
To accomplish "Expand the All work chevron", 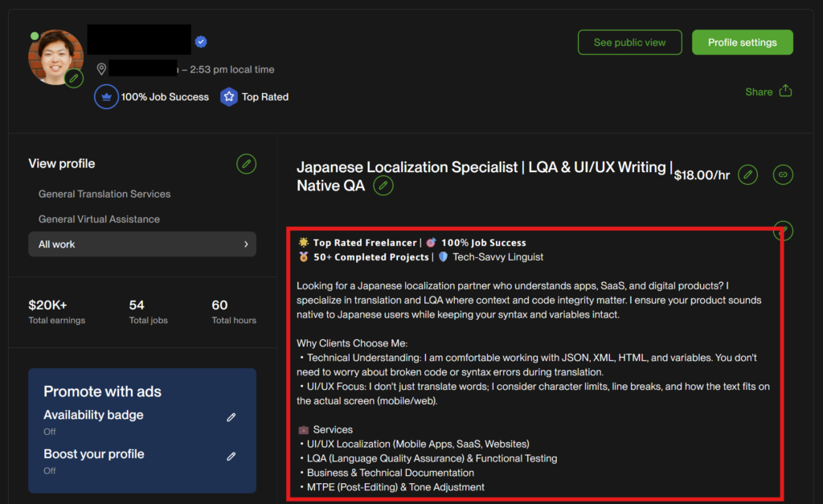I will [x=246, y=244].
